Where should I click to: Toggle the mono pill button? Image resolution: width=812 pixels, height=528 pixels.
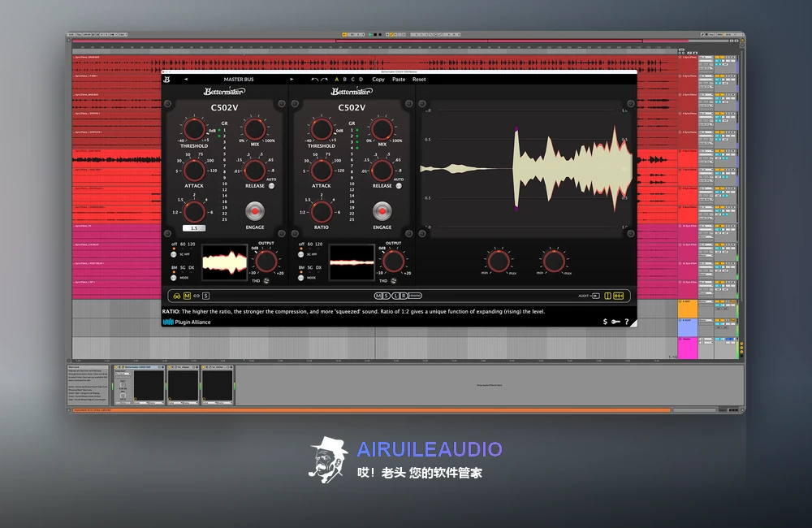coord(415,296)
